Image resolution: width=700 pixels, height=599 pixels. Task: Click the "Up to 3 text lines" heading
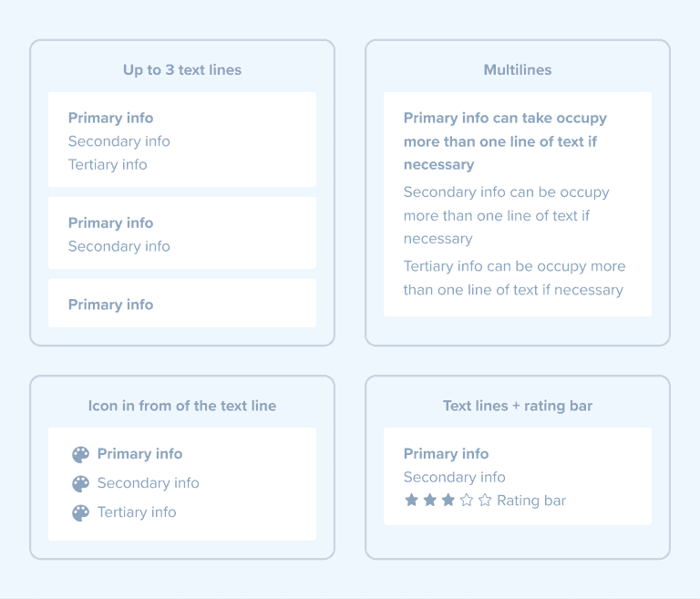pyautogui.click(x=182, y=69)
